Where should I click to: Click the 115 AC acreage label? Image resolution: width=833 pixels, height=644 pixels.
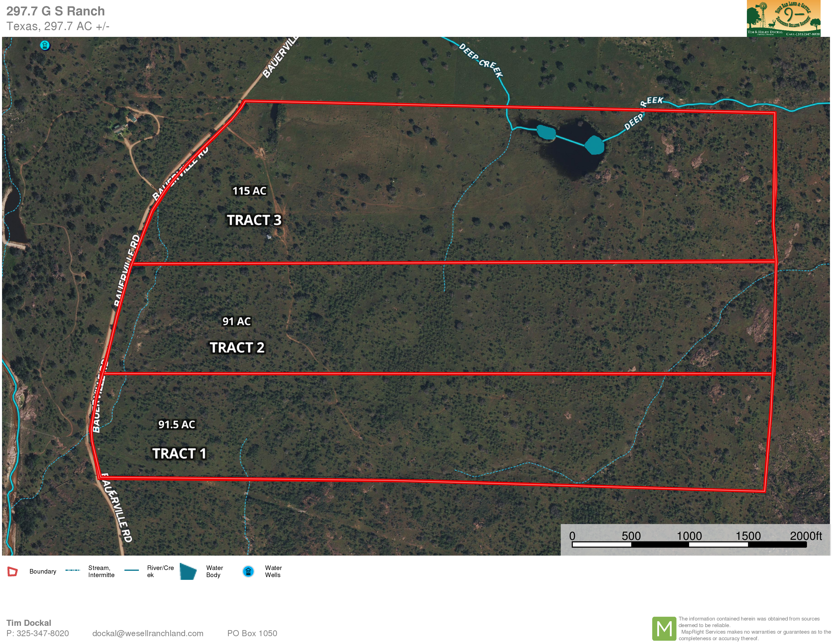[x=249, y=191]
